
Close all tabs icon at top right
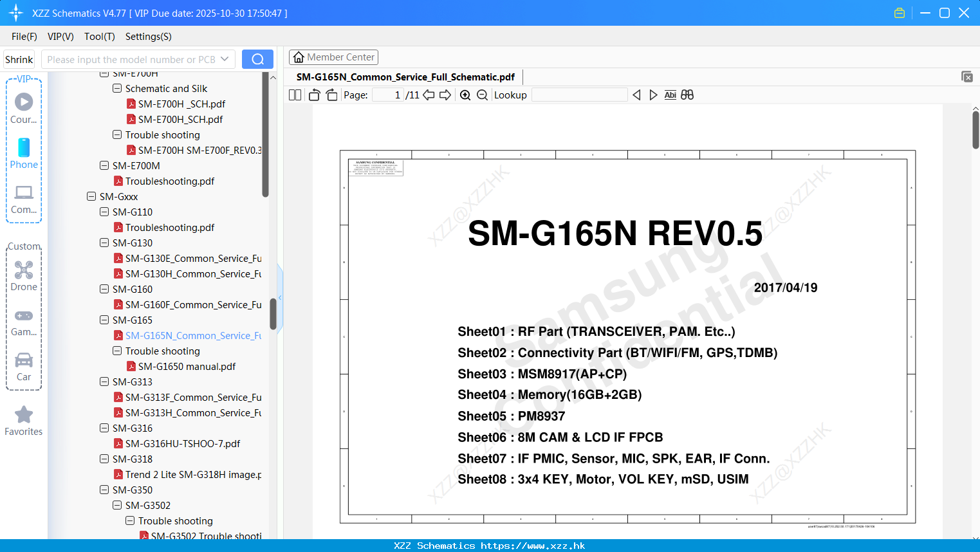966,77
